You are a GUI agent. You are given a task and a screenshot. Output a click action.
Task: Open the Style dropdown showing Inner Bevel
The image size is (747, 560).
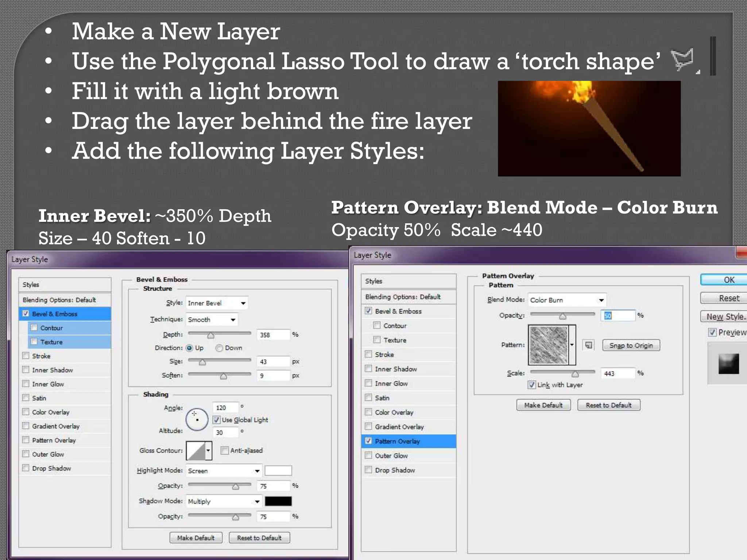pos(217,303)
